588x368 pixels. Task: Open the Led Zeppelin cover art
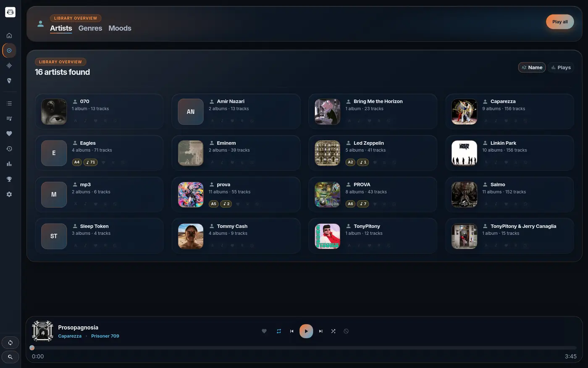[x=328, y=153]
